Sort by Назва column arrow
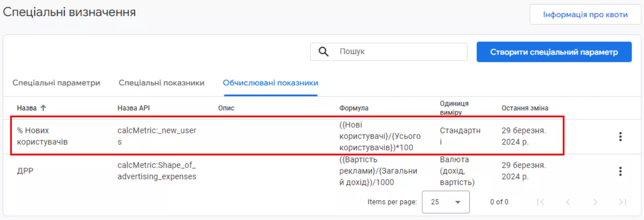This screenshot has height=220, width=644. click(43, 108)
